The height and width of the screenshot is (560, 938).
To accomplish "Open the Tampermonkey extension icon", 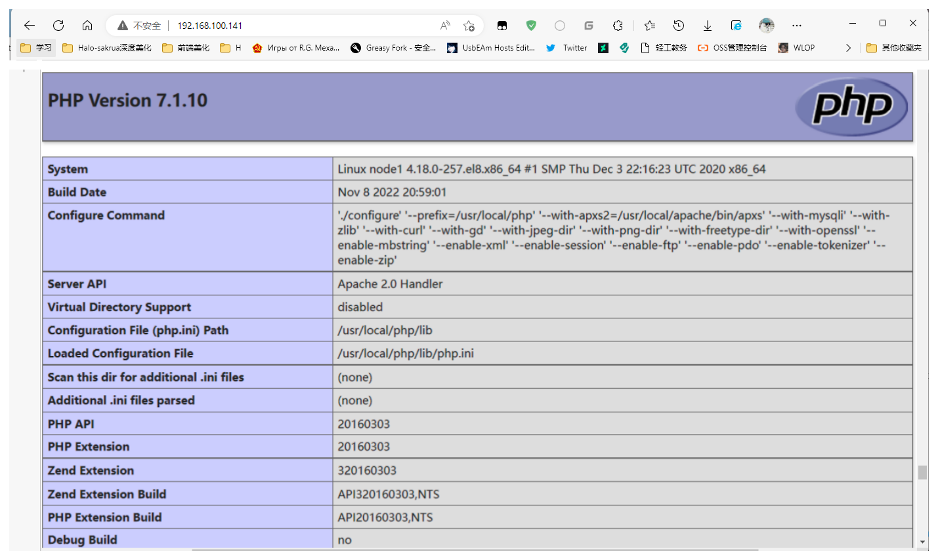I will [x=502, y=26].
